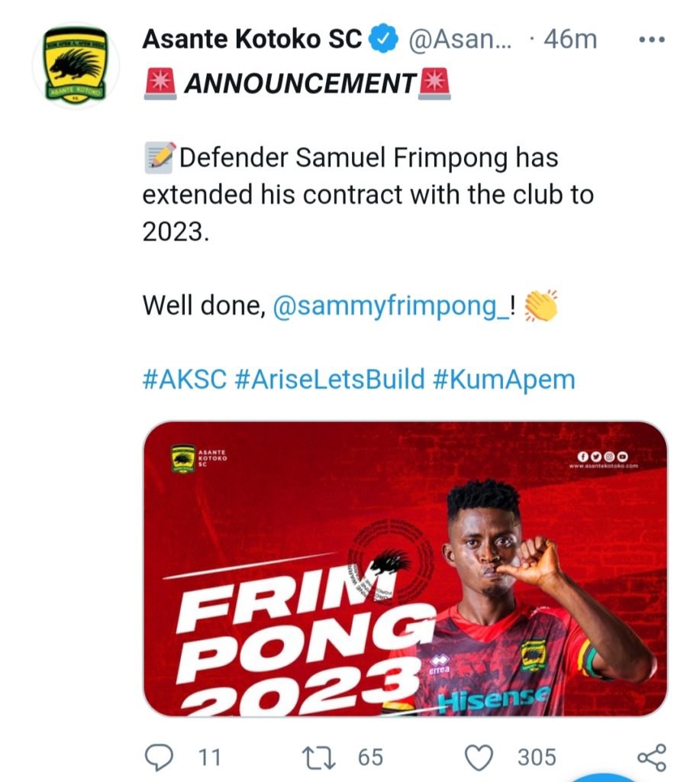Screen dimensions: 700x782
Task: Browse the #AriseLetsBuild hashtag
Action: click(329, 380)
